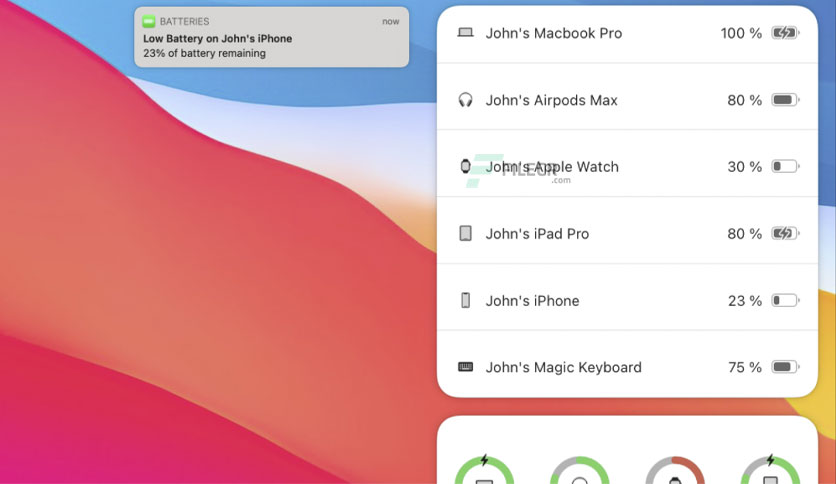836x484 pixels.
Task: Click the laptop icon for John's Macbook Pro
Action: pyautogui.click(x=465, y=33)
